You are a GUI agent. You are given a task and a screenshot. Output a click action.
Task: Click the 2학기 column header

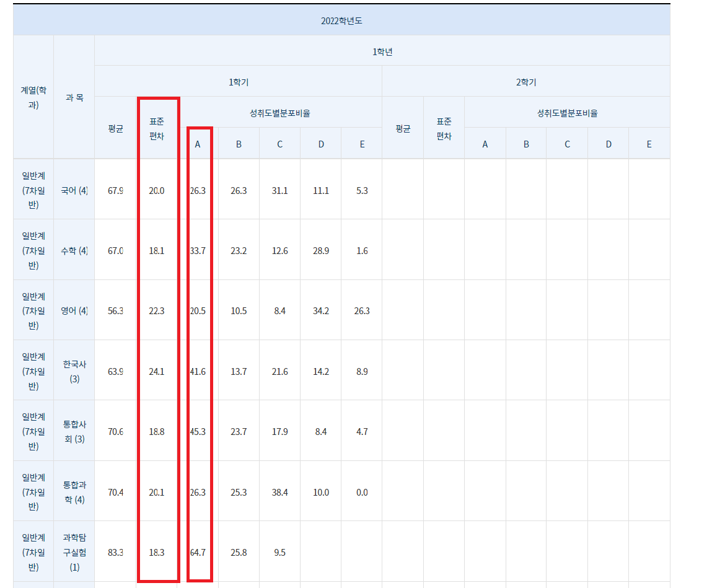(525, 81)
